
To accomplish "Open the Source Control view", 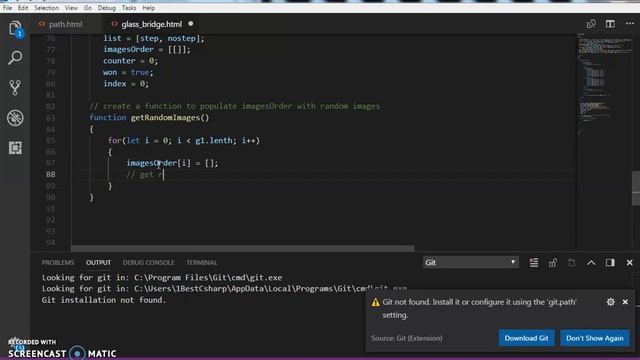I will 15,88.
